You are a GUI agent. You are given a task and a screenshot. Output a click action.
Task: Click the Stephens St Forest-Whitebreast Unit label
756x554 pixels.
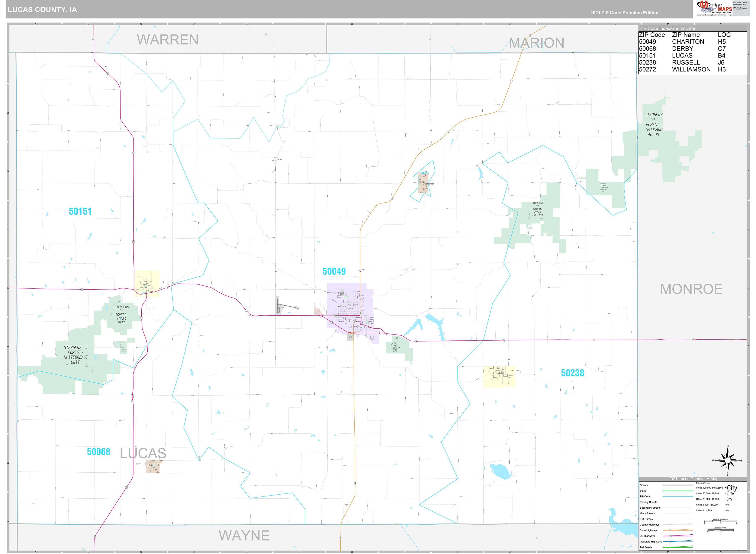tap(76, 355)
